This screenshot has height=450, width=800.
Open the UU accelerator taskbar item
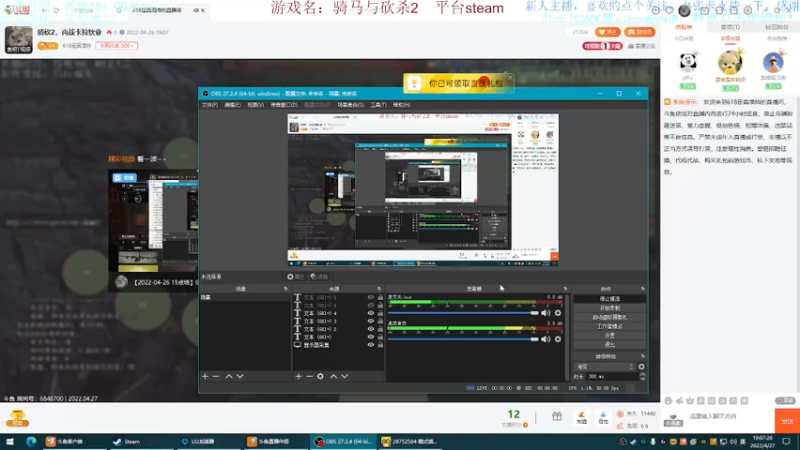click(x=198, y=441)
